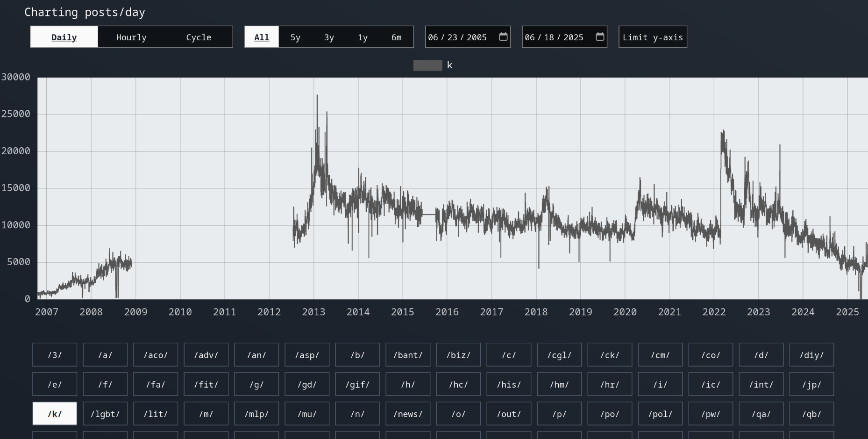Open the end date calendar picker icon
The width and height of the screenshot is (868, 439).
pyautogui.click(x=600, y=36)
